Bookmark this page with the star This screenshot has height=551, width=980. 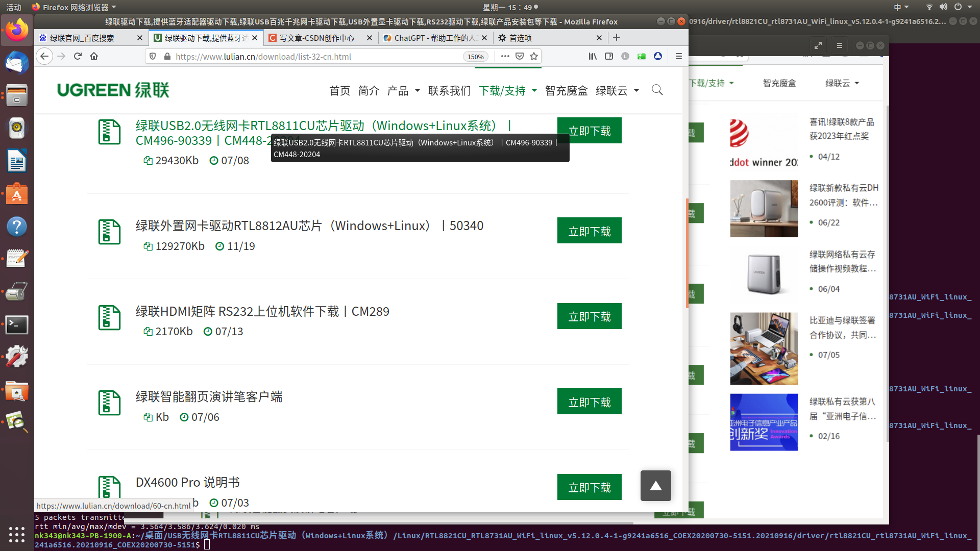(x=534, y=57)
